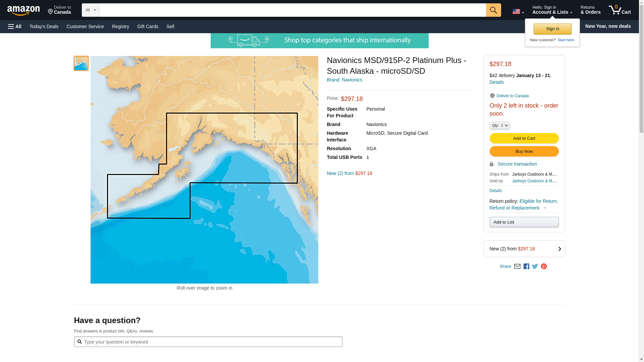
Task: Click the Amazon logo
Action: 23,10
